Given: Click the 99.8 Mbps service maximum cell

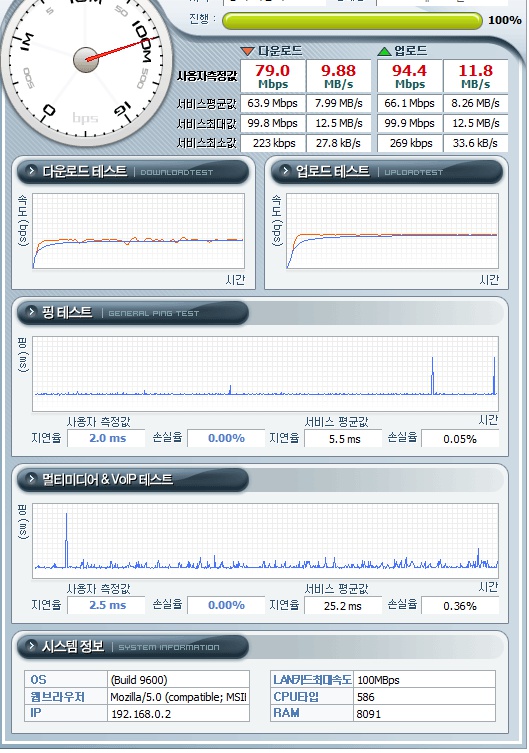Looking at the screenshot, I should click(x=273, y=123).
